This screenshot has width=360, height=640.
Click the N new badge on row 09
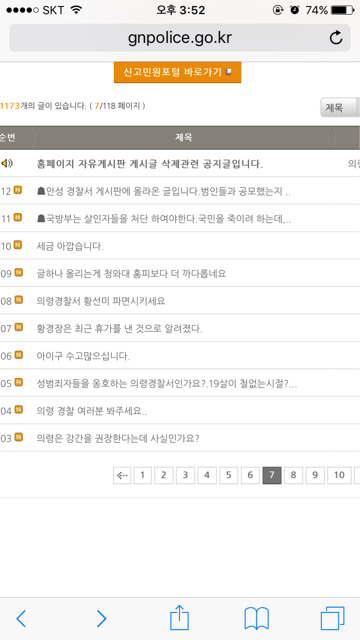click(x=18, y=272)
